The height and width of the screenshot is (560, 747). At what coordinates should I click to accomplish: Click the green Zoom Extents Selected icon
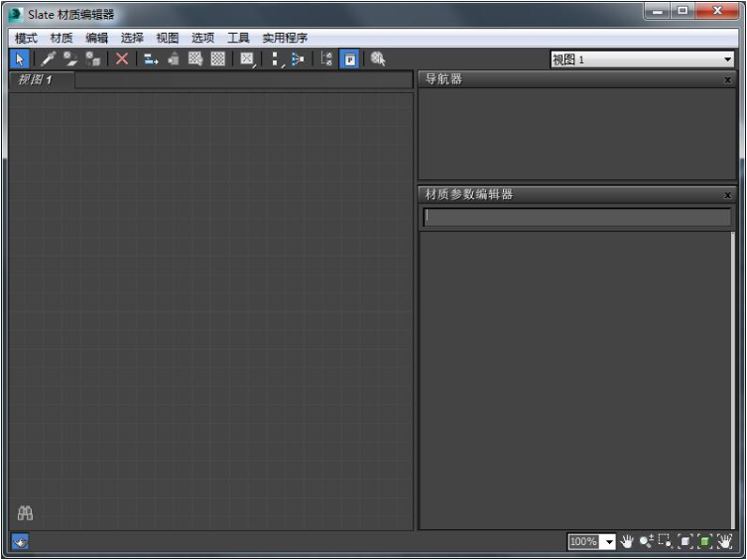(x=704, y=541)
